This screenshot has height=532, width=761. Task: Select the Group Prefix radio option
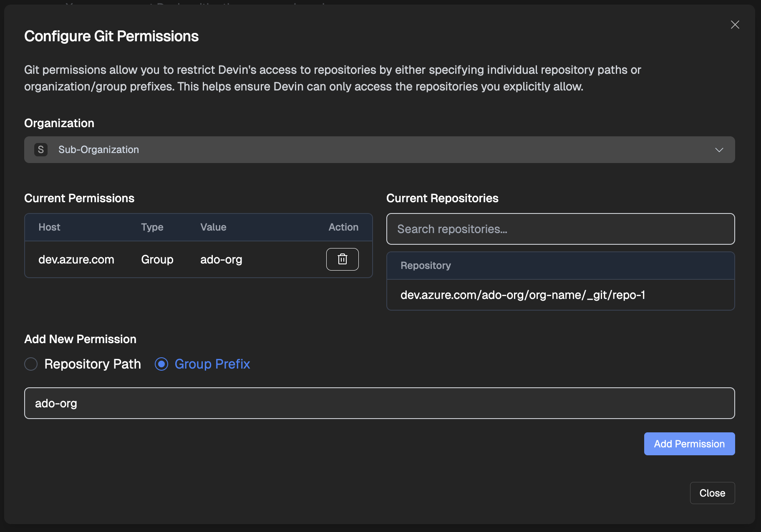[161, 364]
